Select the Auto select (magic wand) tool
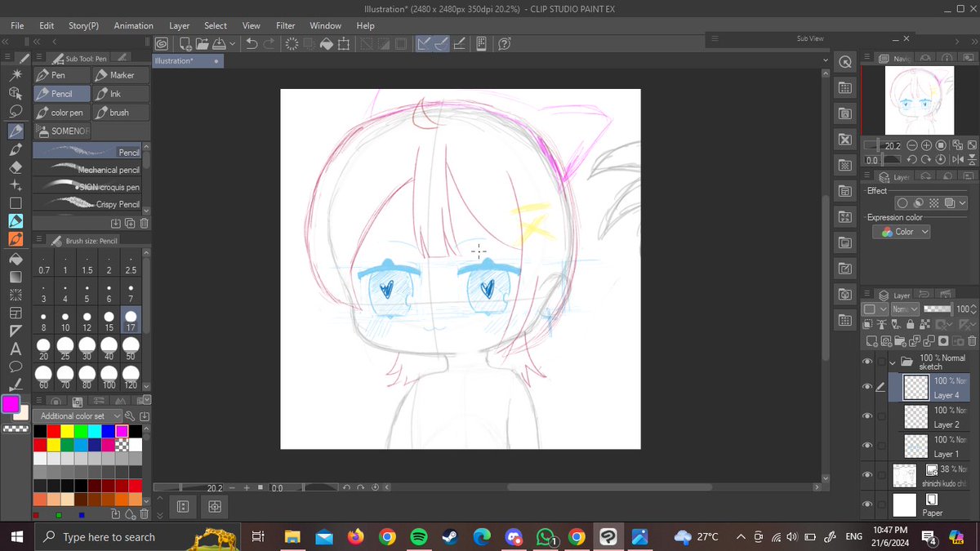Image resolution: width=980 pixels, height=551 pixels. (16, 75)
